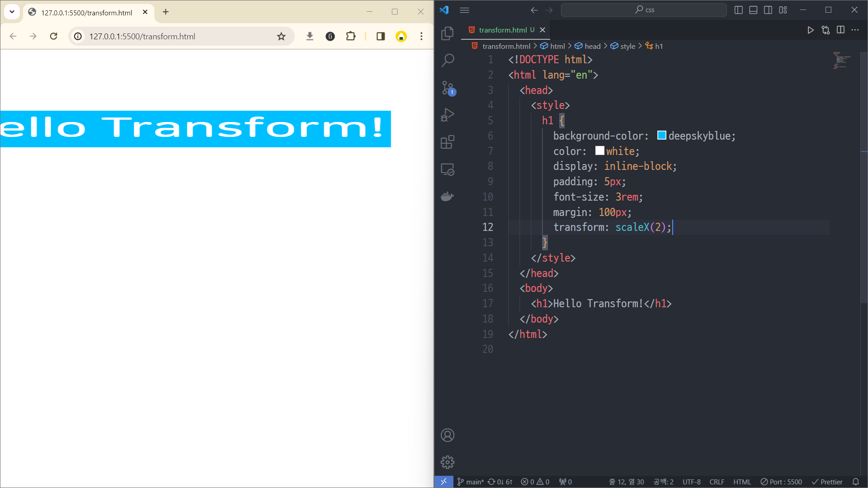This screenshot has height=488, width=868.
Task: Click the Prettier status bar item
Action: click(827, 482)
